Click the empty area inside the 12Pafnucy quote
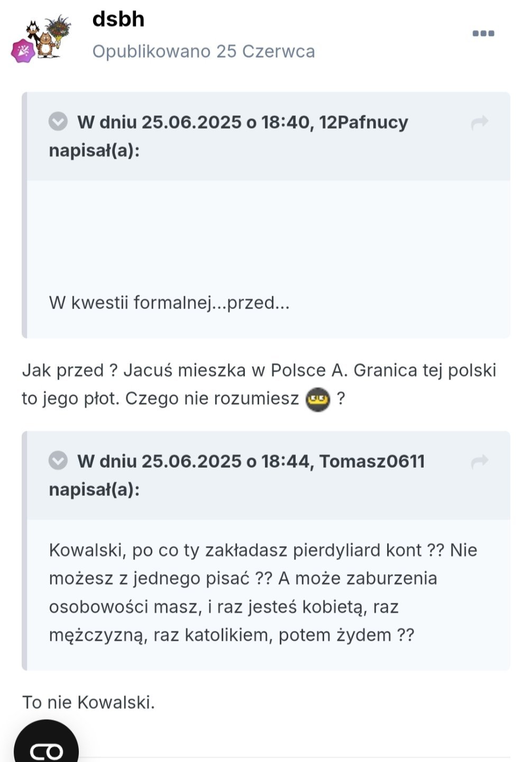 [x=268, y=233]
